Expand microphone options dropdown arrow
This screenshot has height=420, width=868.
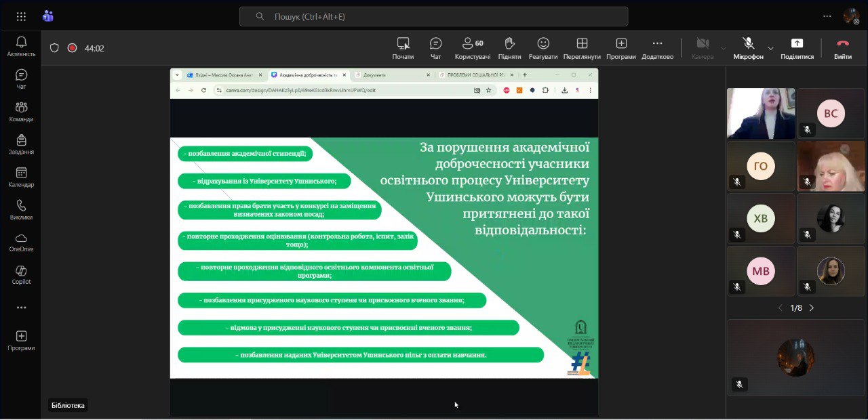[x=770, y=48]
